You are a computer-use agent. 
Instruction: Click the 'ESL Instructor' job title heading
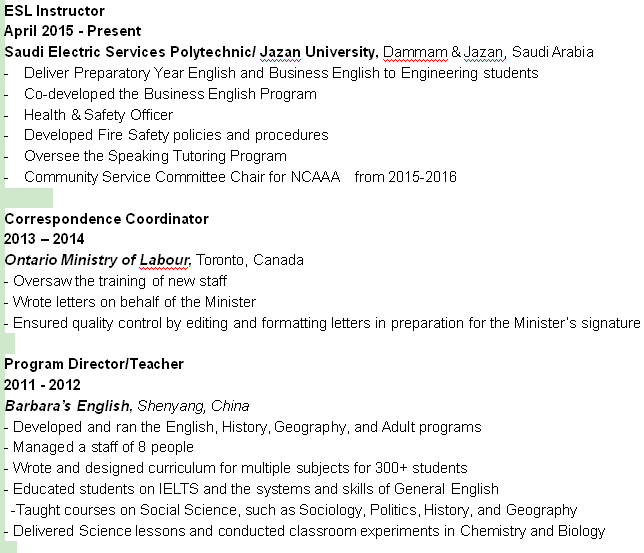tap(54, 11)
